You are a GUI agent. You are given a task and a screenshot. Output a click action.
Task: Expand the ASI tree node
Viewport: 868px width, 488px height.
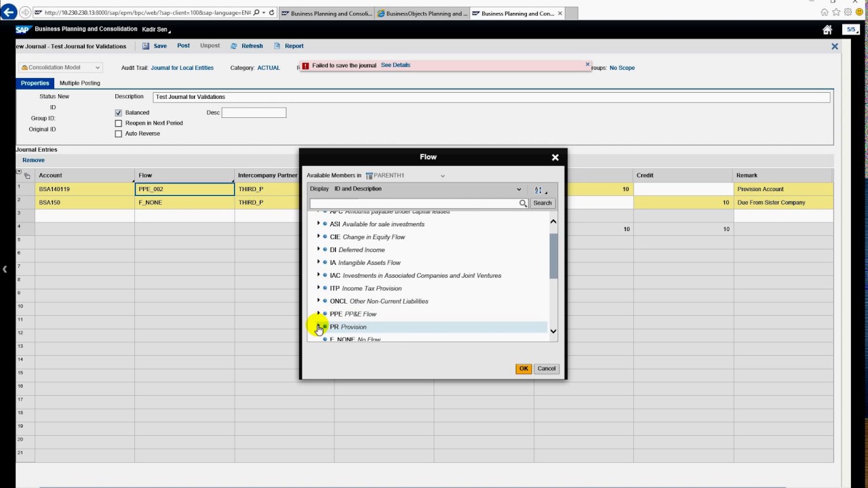(318, 224)
